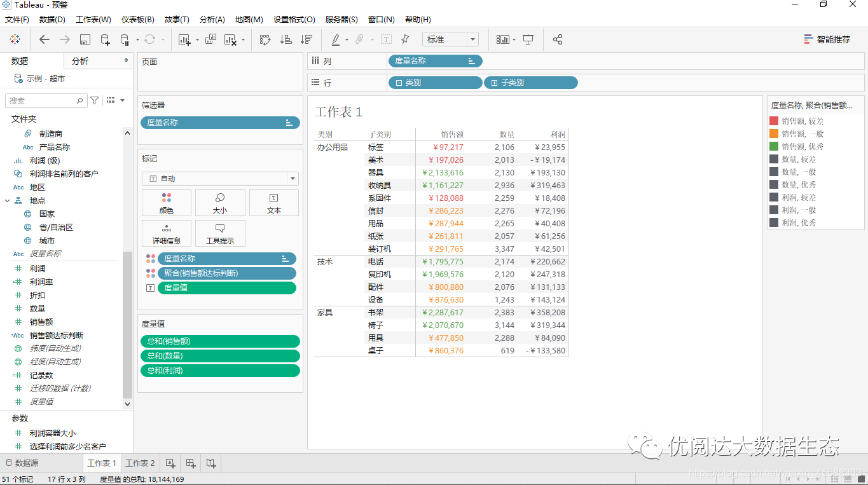Open the 分析 tab dropdown arrow
This screenshot has width=868, height=485.
126,61
